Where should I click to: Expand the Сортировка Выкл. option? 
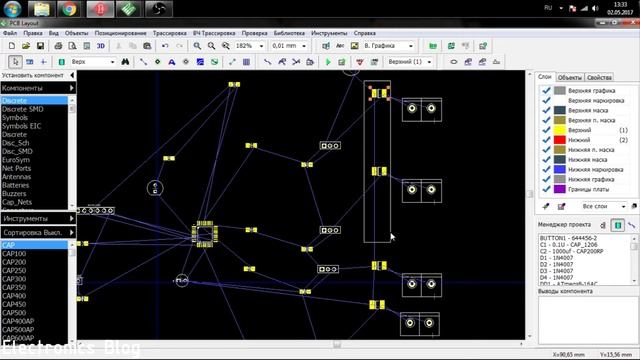(72, 232)
